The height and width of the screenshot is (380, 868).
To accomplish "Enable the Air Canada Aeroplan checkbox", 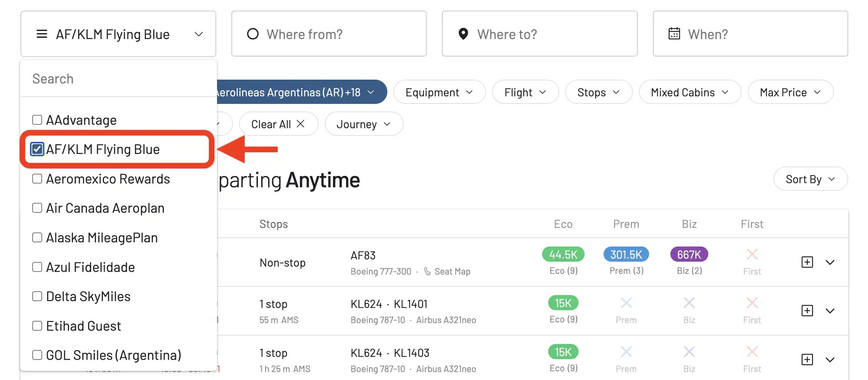I will [37, 208].
